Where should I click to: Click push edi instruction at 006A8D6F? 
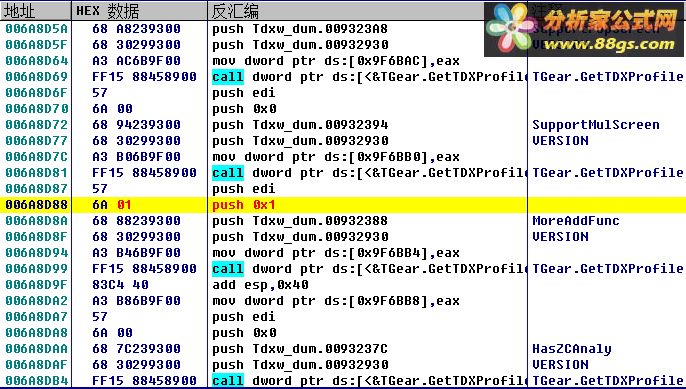tap(244, 93)
